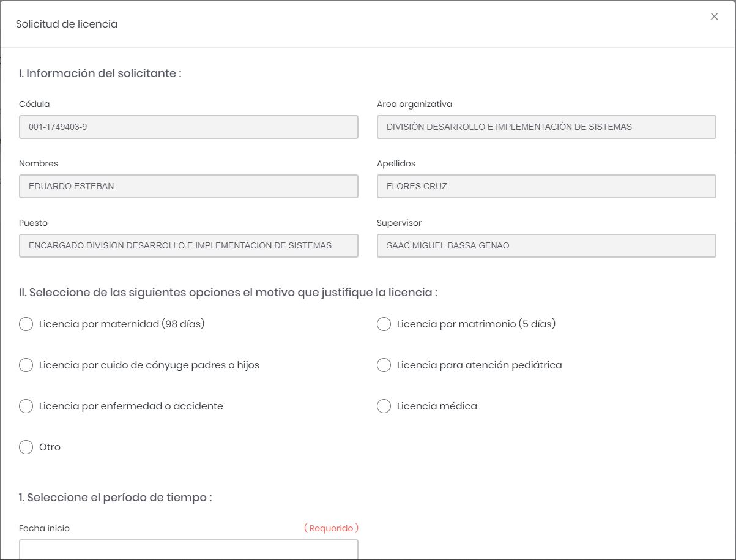Screen dimensions: 736x560
Task: Click the Seleccione el período de tiempo heading
Action: (115, 498)
